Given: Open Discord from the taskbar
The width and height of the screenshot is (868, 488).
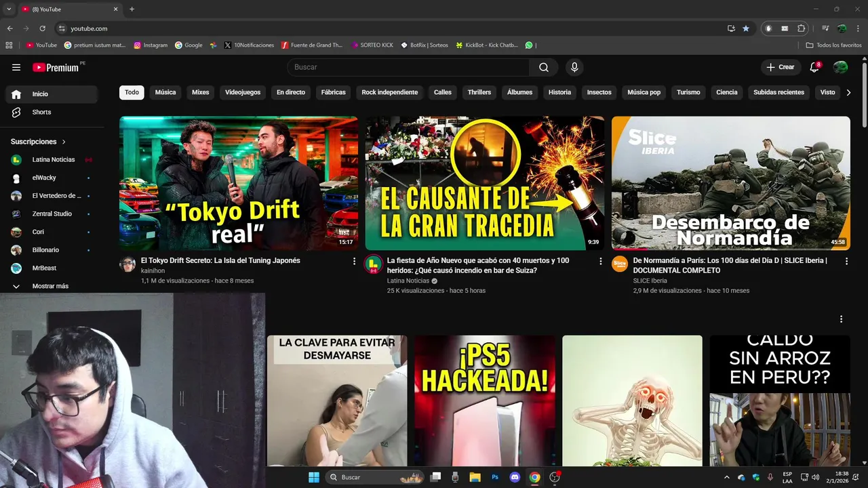Looking at the screenshot, I should point(515,477).
